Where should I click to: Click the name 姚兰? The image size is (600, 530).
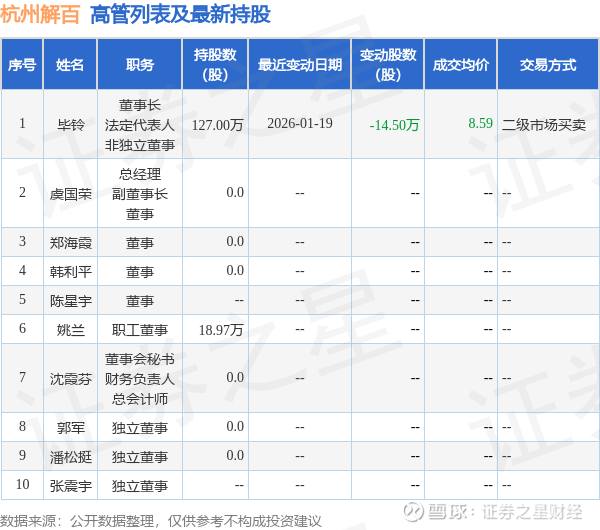tap(70, 329)
